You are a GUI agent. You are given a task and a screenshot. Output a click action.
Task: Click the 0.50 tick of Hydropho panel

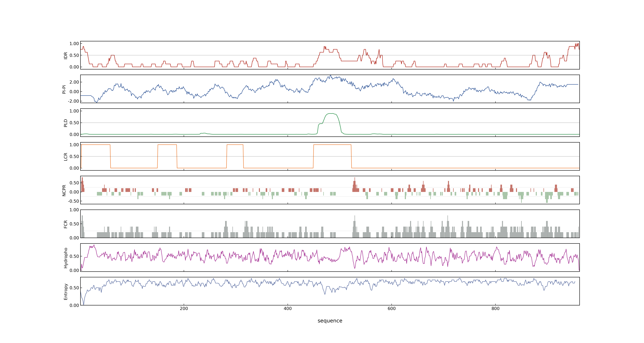(x=74, y=256)
